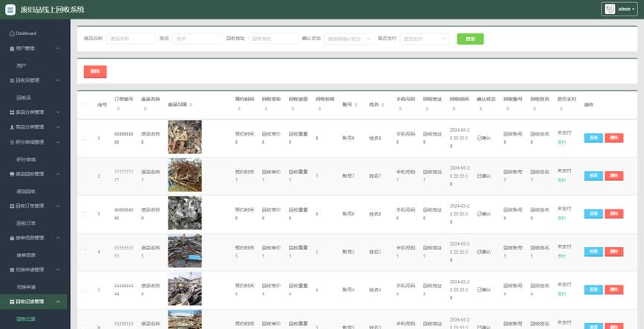Click the 回收订单管理 sidebar icon
Image resolution: width=644 pixels, height=329 pixels.
pos(12,205)
